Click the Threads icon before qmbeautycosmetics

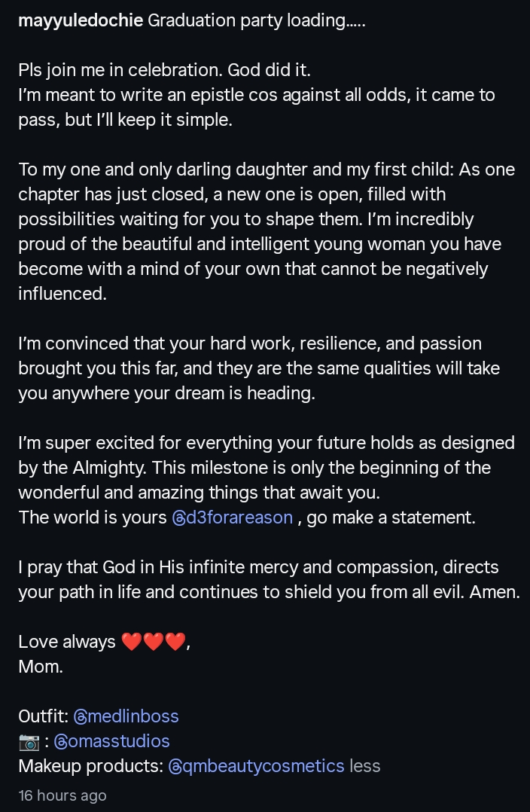click(x=175, y=766)
